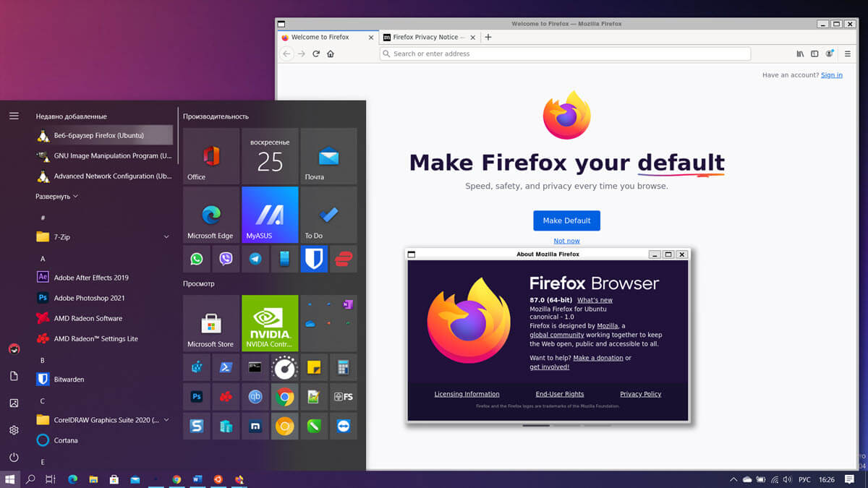Viewport: 868px width, 488px height.
Task: Open Firefox account icon in toolbar
Action: [830, 53]
